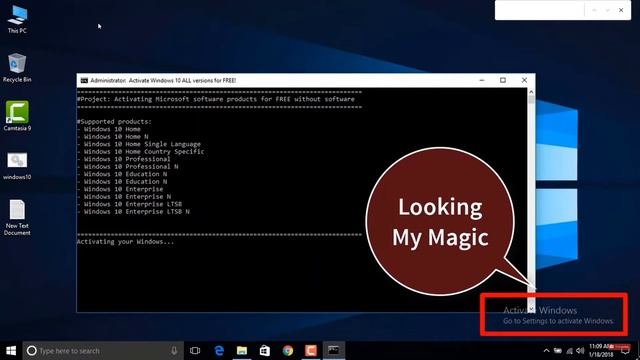Focus the Type here to search box

103,351
